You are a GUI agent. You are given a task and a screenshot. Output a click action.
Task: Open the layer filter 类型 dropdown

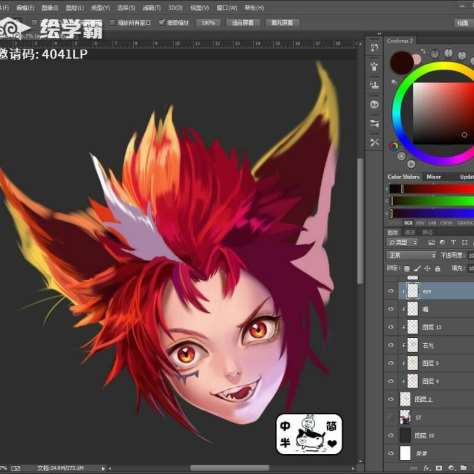point(403,243)
